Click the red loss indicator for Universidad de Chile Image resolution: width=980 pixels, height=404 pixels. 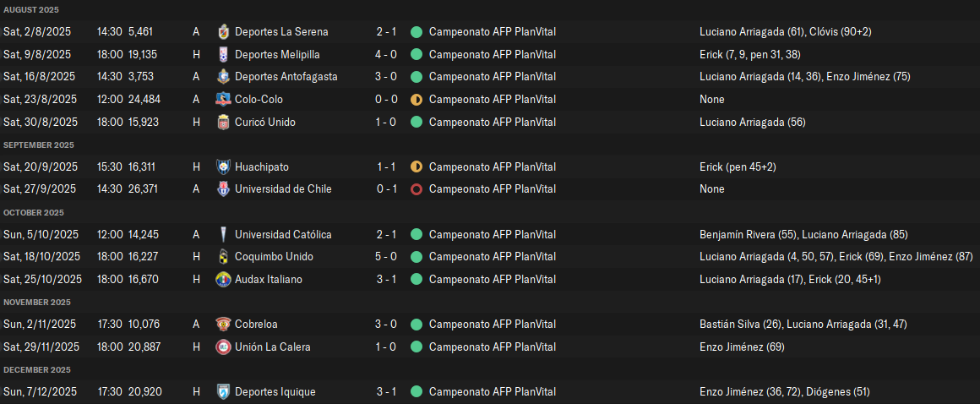(416, 188)
